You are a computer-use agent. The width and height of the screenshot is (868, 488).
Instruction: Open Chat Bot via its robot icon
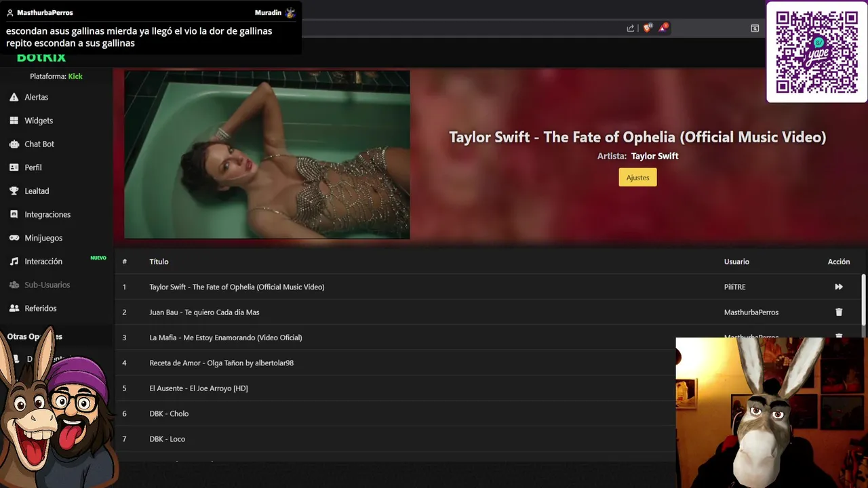14,144
